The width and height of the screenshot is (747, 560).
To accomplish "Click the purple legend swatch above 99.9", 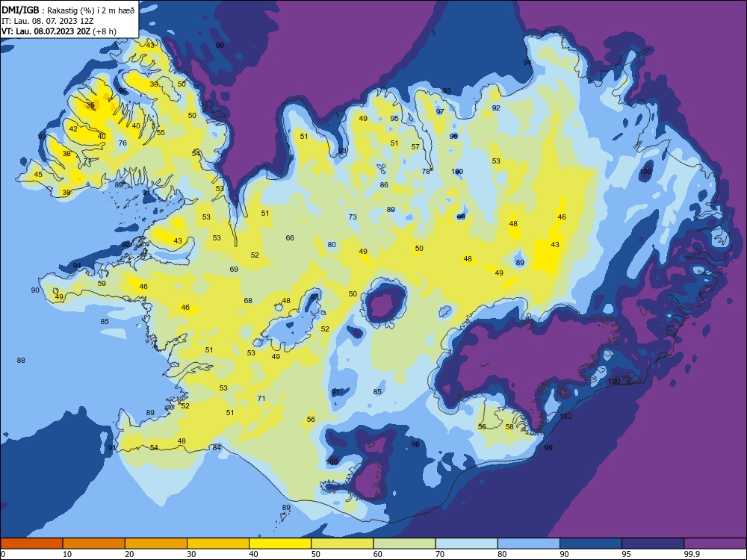I will tap(715, 544).
